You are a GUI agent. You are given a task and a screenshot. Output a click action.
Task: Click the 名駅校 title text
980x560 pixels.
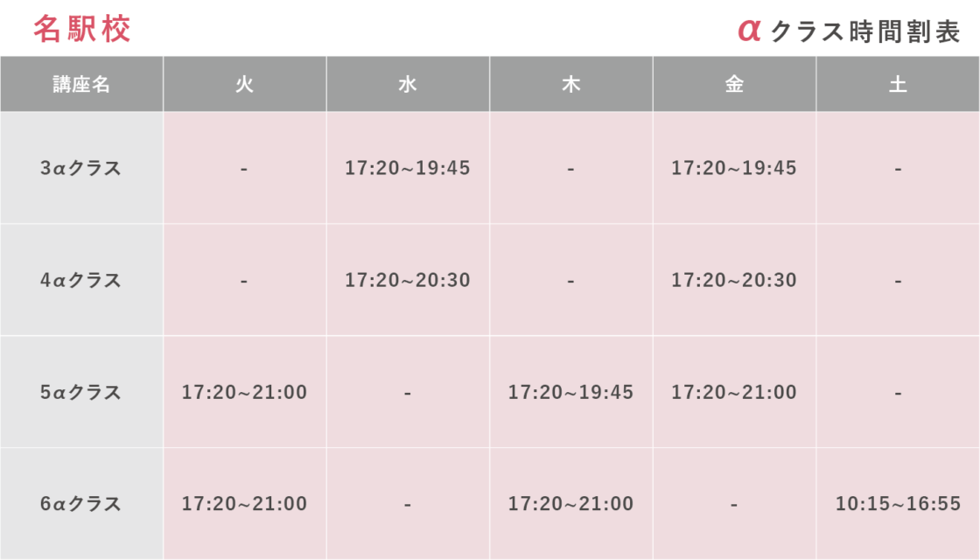click(x=82, y=29)
